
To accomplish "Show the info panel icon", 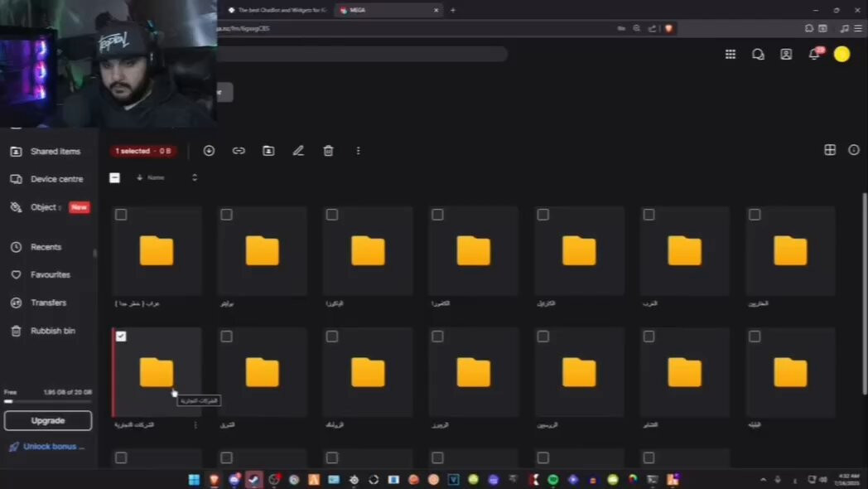I will (x=854, y=149).
